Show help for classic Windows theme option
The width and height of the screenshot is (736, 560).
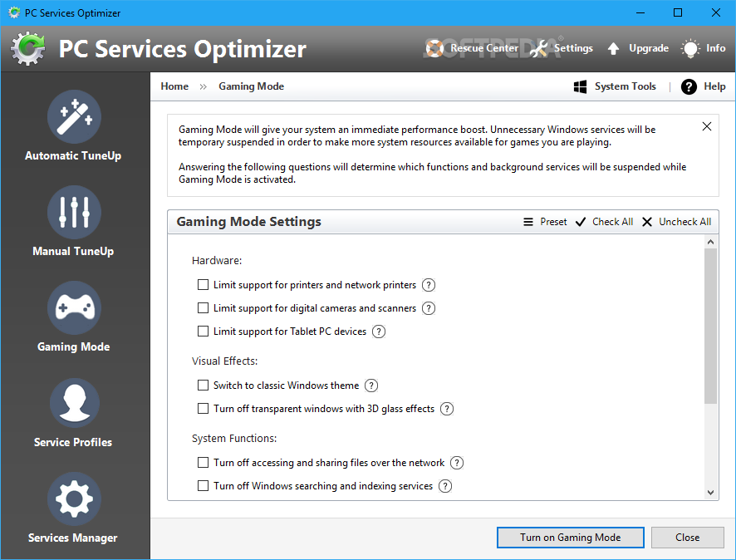(x=370, y=386)
